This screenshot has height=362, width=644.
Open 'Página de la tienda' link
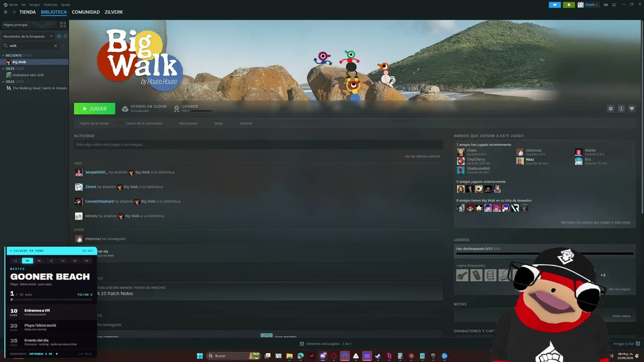click(94, 123)
